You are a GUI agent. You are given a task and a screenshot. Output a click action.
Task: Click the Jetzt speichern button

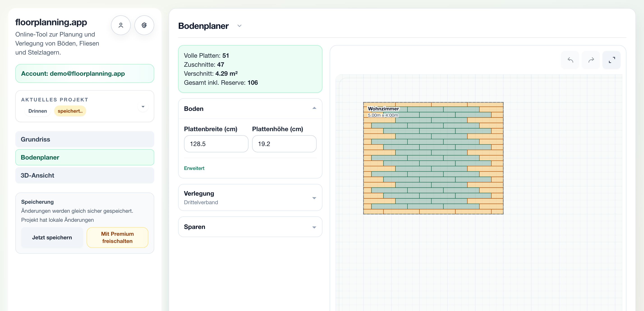point(52,238)
